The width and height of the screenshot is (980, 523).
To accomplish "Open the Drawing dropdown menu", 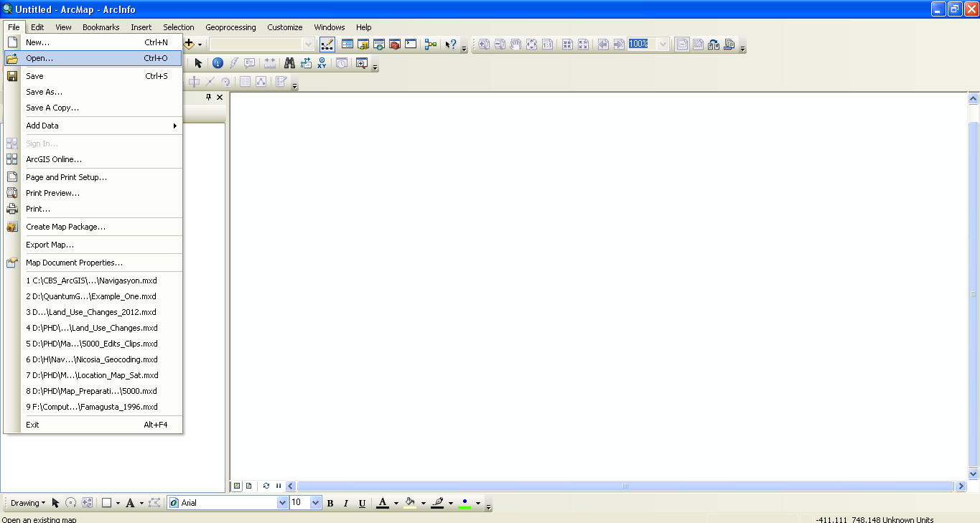I will (x=28, y=503).
